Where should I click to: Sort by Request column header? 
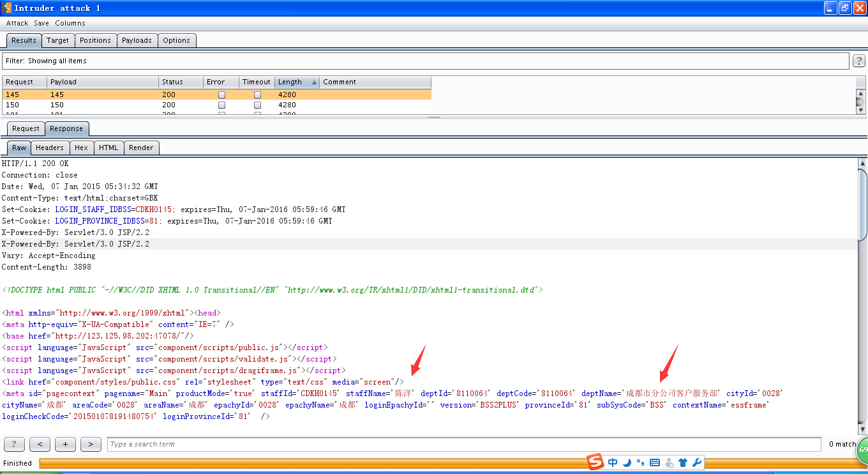[24, 82]
